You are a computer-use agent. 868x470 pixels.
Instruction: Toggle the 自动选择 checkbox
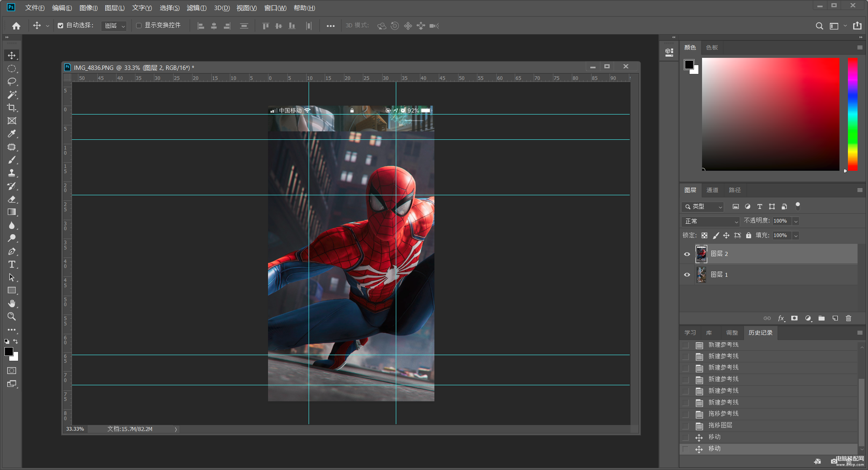(60, 26)
